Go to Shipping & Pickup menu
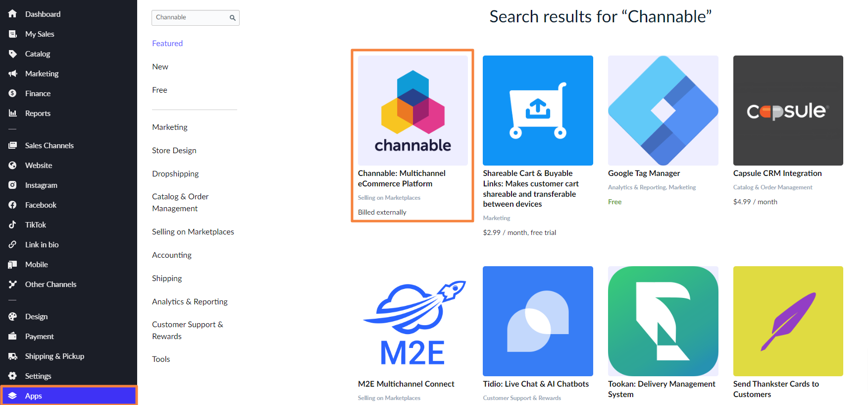 click(54, 356)
